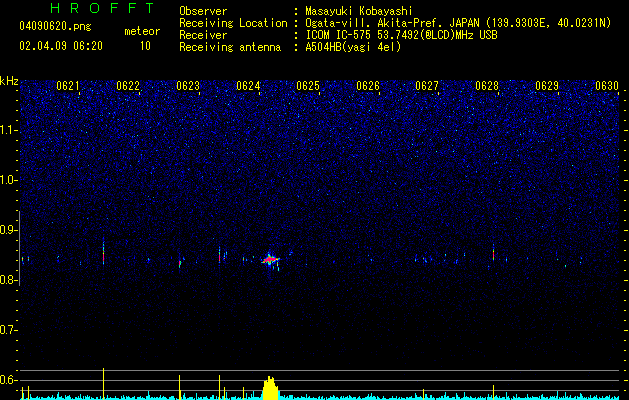The height and width of the screenshot is (400, 629).
Task: Click the 0626 time marker
Action: pos(368,86)
